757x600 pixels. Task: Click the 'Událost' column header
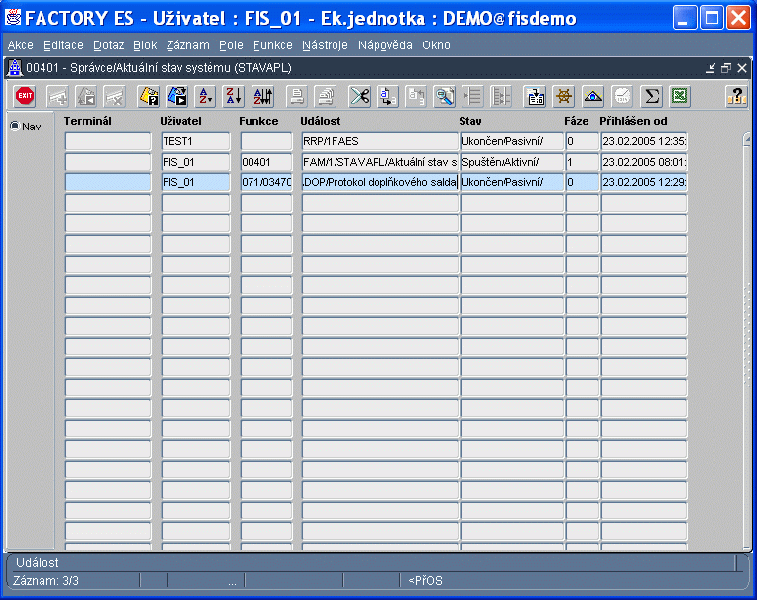point(320,121)
